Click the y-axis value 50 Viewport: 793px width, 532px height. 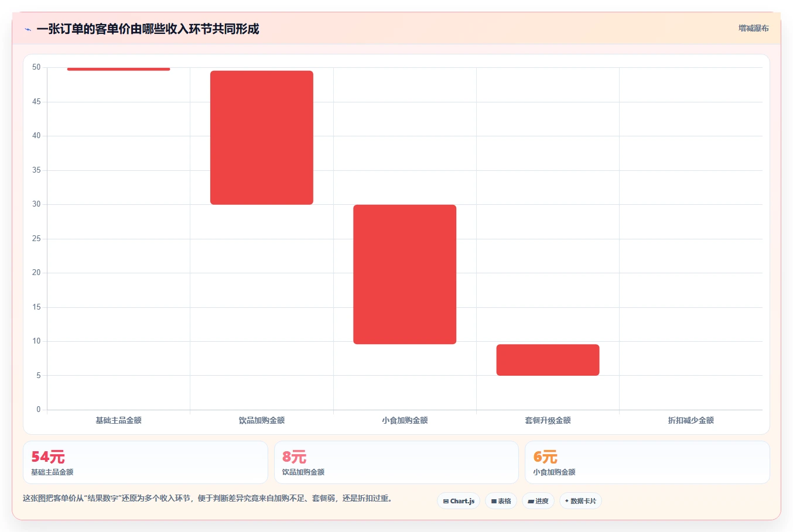pos(36,67)
